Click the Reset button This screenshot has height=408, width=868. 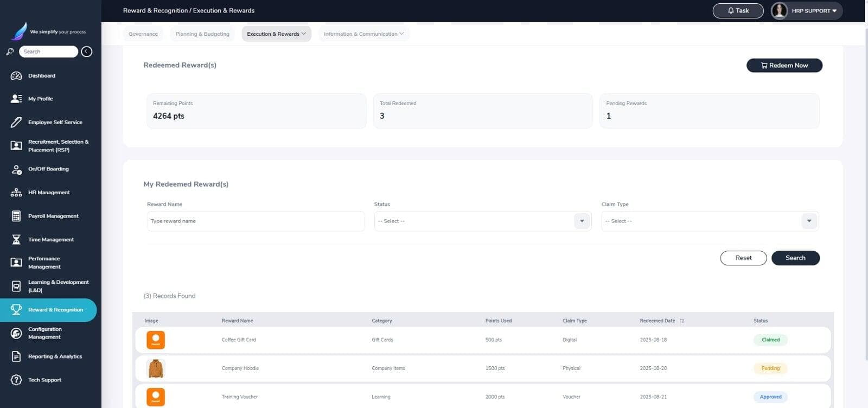[x=743, y=258]
